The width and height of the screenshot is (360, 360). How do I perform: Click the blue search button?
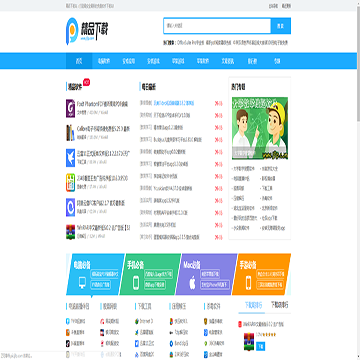point(281,26)
